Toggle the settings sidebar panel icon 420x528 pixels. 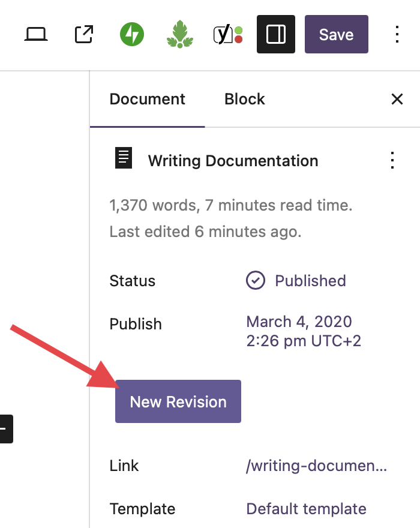coord(276,35)
